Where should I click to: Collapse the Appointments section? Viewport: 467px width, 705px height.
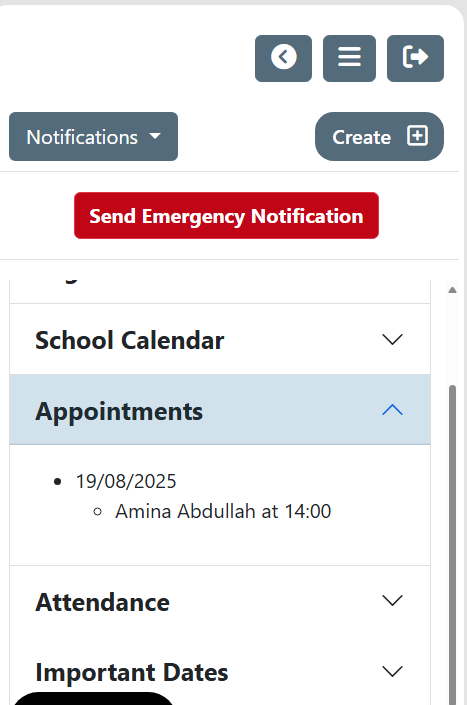(x=220, y=410)
